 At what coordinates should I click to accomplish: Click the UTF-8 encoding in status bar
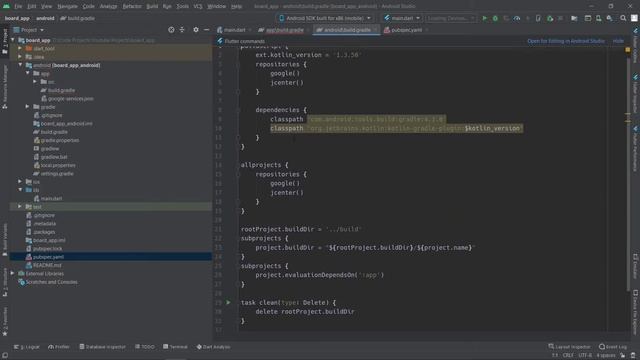pyautogui.click(x=585, y=355)
